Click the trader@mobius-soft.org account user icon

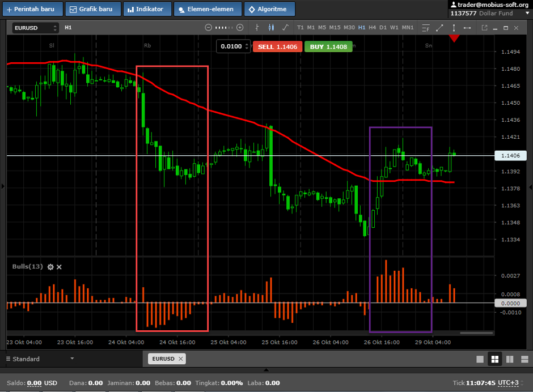(454, 5)
